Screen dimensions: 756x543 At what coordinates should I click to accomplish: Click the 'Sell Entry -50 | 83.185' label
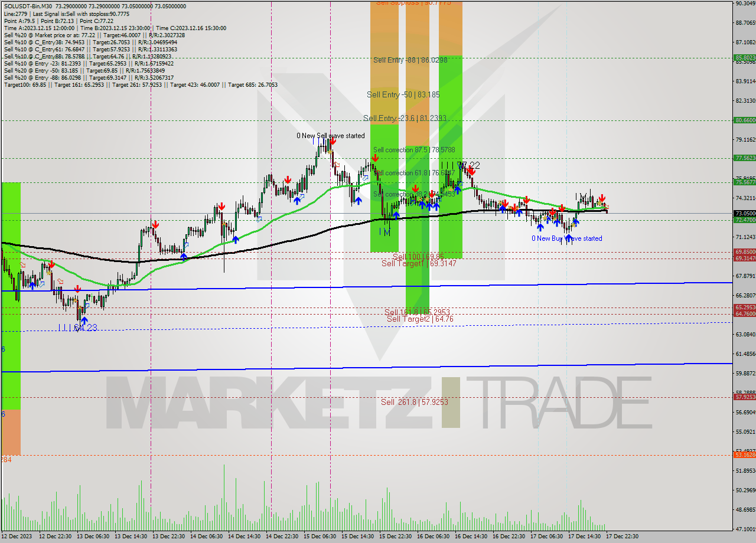[403, 94]
